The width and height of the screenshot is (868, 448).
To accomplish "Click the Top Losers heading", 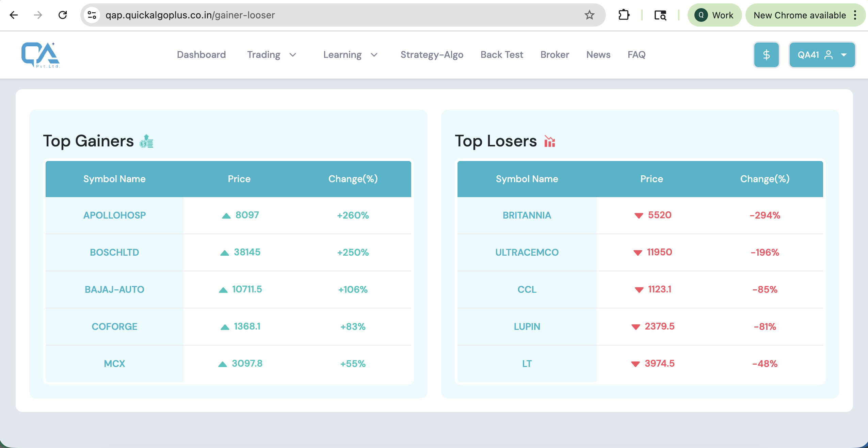I will pyautogui.click(x=496, y=141).
